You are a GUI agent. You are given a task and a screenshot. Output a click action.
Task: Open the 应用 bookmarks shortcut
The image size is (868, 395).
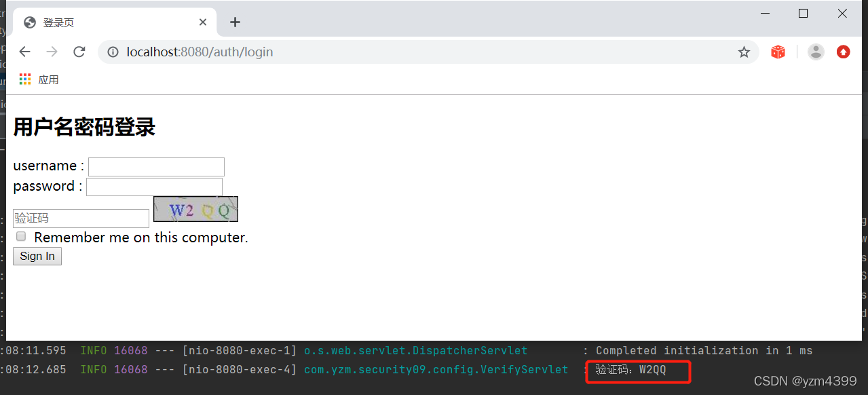pos(49,80)
